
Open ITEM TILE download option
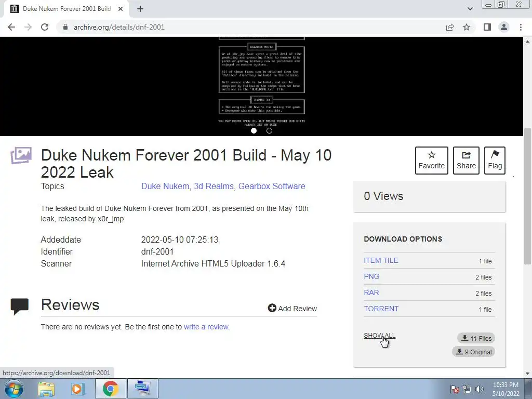[381, 260]
